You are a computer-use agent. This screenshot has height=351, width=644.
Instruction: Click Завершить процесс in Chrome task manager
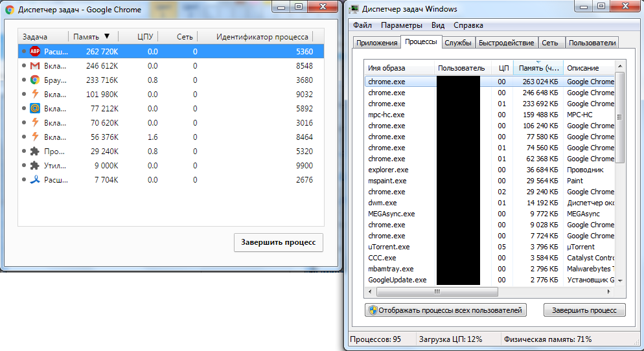[279, 242]
